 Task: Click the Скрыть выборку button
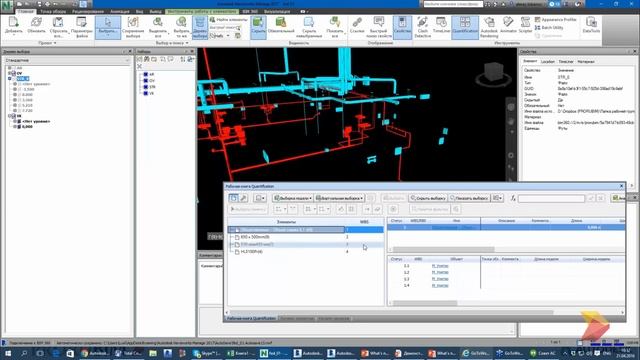428,198
